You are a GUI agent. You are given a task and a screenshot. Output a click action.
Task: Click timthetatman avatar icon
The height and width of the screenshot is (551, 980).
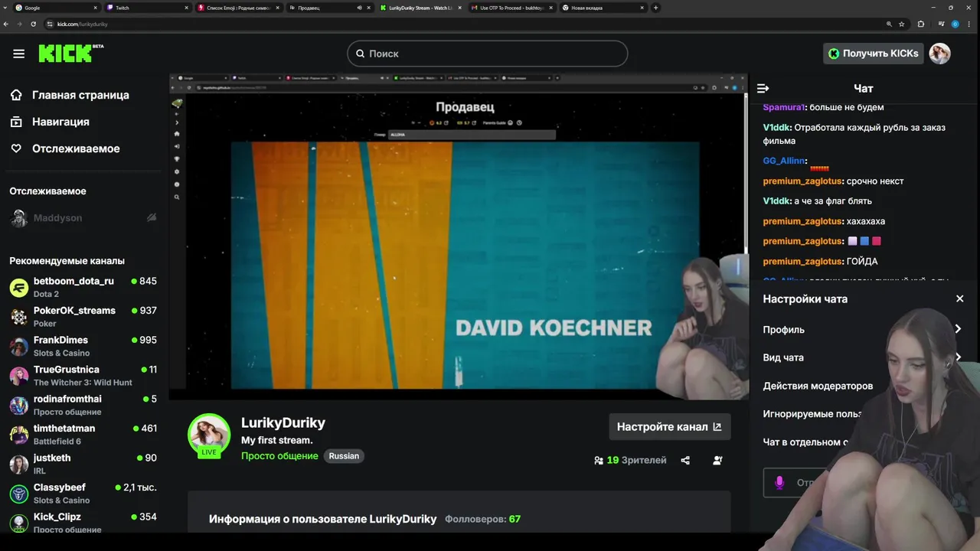tap(19, 434)
